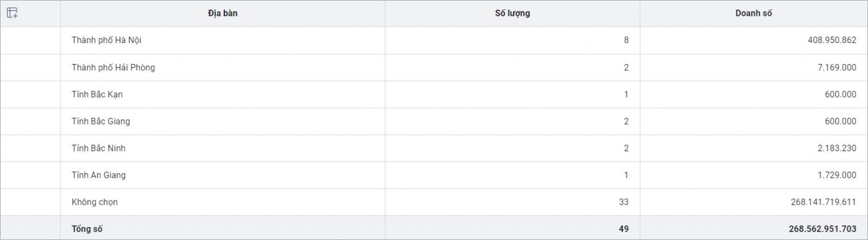Screen dimensions: 868x240
Task: Click the 2.183.230 revenue value
Action: [x=837, y=148]
